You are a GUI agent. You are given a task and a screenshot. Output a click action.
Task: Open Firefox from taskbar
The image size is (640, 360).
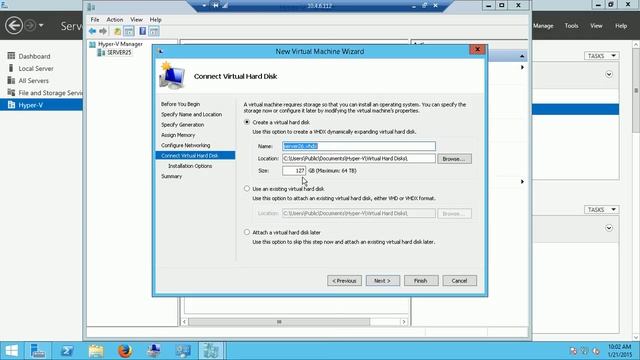125,351
